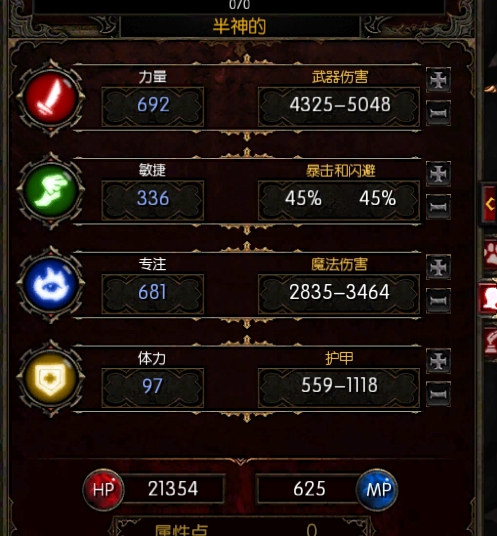Click the red Strength sword icon
The height and width of the screenshot is (536, 497).
(x=51, y=98)
